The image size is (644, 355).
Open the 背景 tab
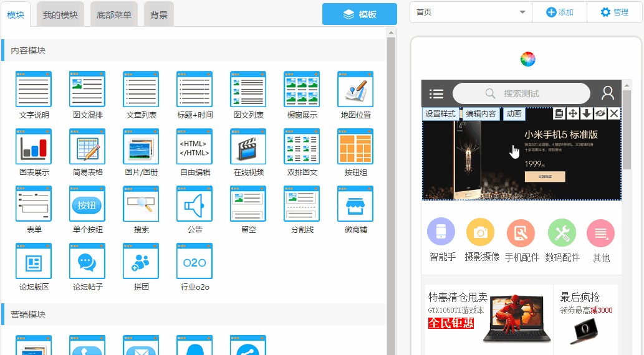click(159, 14)
